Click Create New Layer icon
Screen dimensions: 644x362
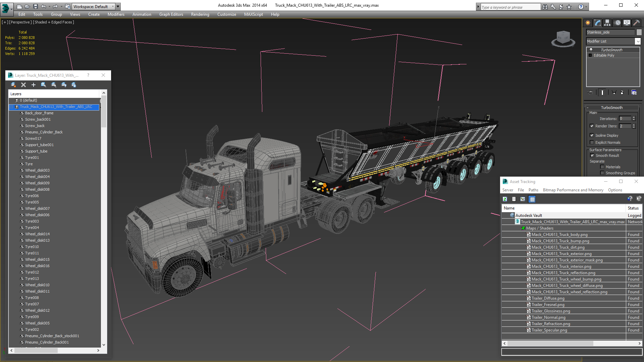click(13, 85)
